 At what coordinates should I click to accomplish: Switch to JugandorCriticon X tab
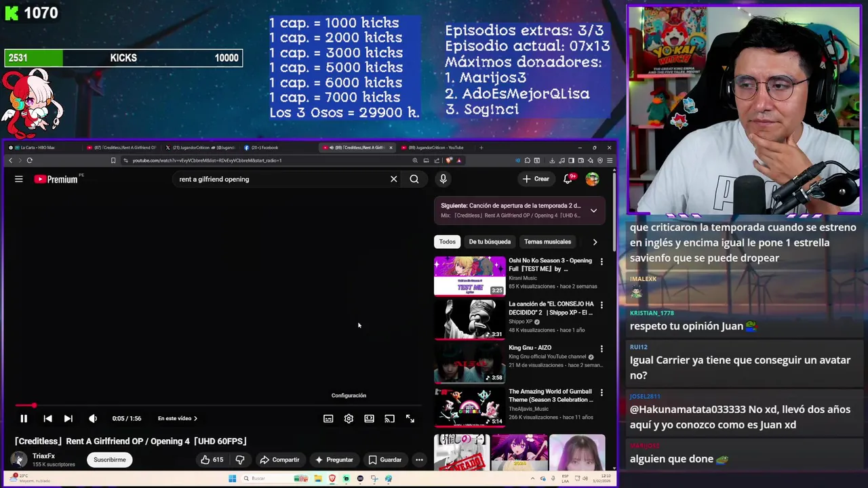201,148
